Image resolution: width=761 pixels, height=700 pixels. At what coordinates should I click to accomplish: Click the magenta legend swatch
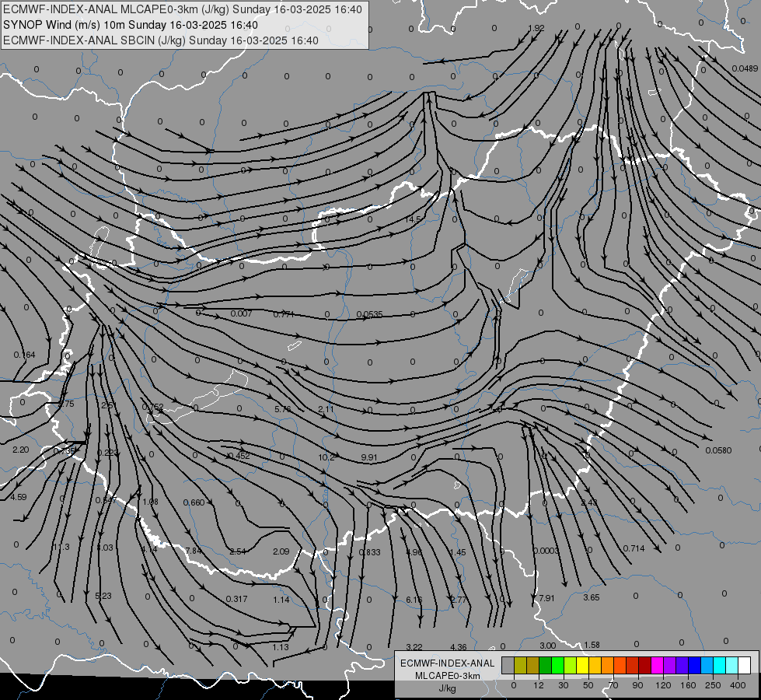point(658,666)
